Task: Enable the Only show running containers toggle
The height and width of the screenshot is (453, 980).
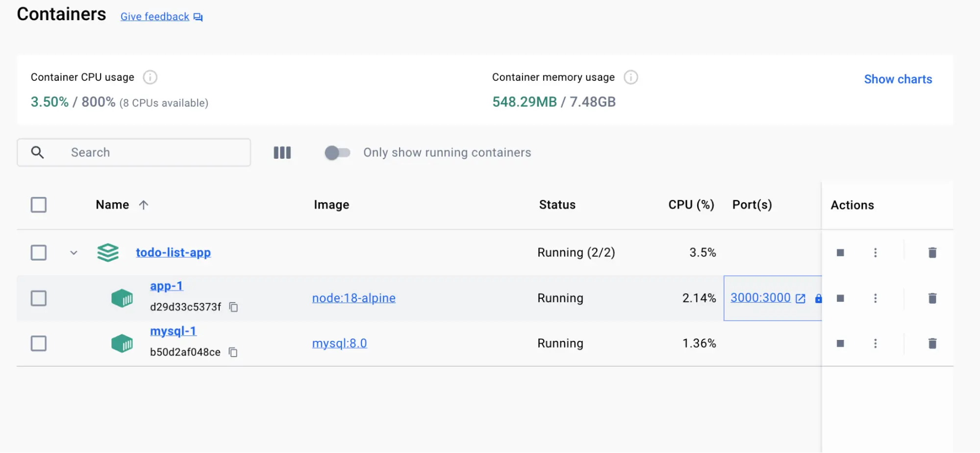Action: (337, 152)
